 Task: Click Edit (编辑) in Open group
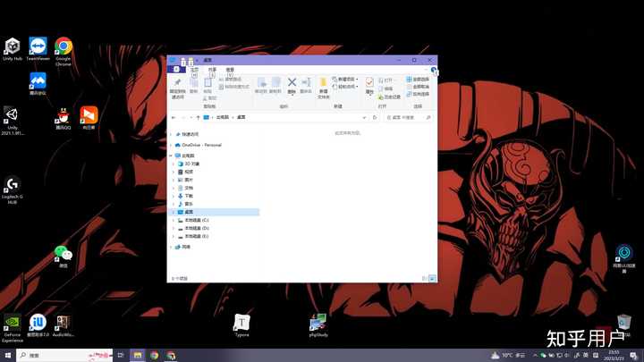386,88
